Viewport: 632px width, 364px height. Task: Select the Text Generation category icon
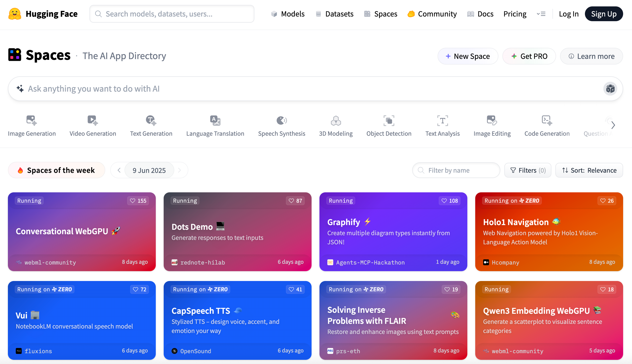151,120
